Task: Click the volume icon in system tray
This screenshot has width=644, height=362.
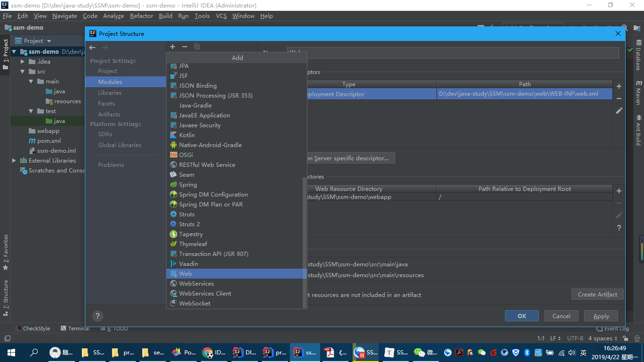Action: [x=572, y=353]
